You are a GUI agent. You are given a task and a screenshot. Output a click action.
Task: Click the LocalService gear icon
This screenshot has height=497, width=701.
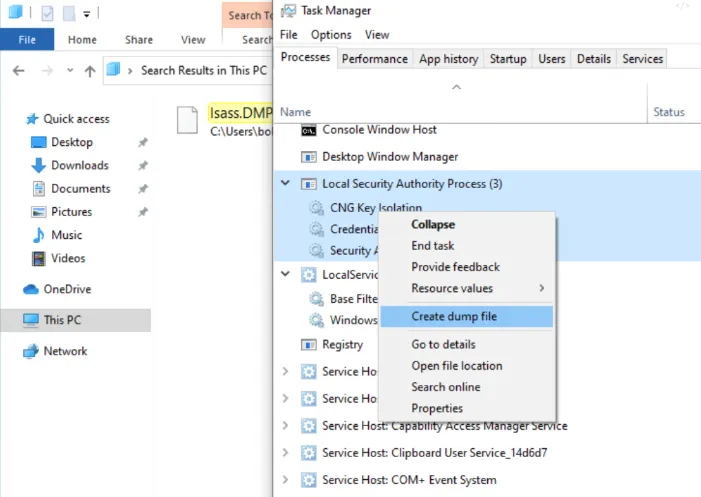click(308, 275)
